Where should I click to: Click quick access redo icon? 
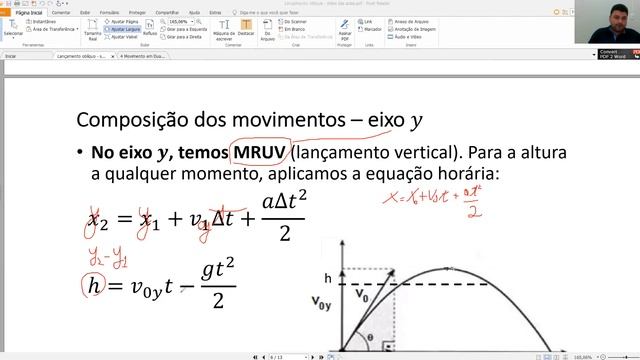49,3
